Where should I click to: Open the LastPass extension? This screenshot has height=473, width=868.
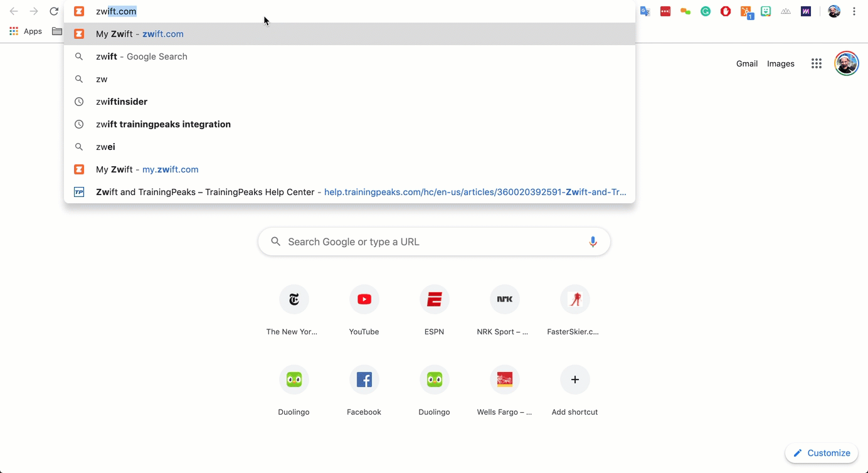(x=665, y=11)
